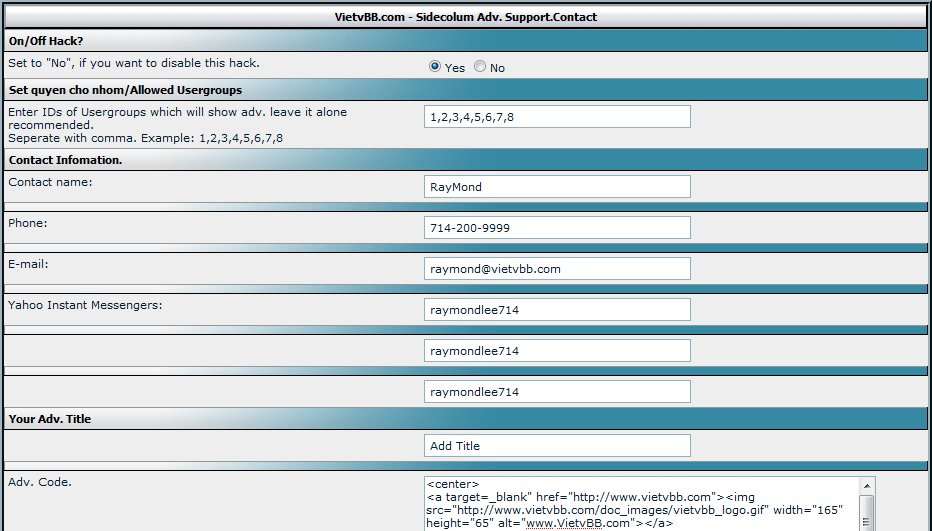
Task: Click the Adv. Code scrollbar up arrow
Action: (x=867, y=484)
